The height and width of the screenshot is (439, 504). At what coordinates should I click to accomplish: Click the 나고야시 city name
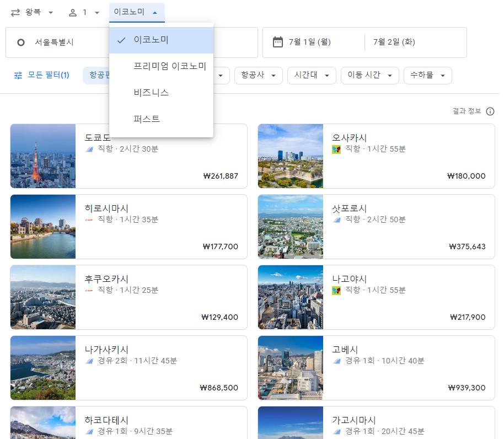click(x=350, y=279)
